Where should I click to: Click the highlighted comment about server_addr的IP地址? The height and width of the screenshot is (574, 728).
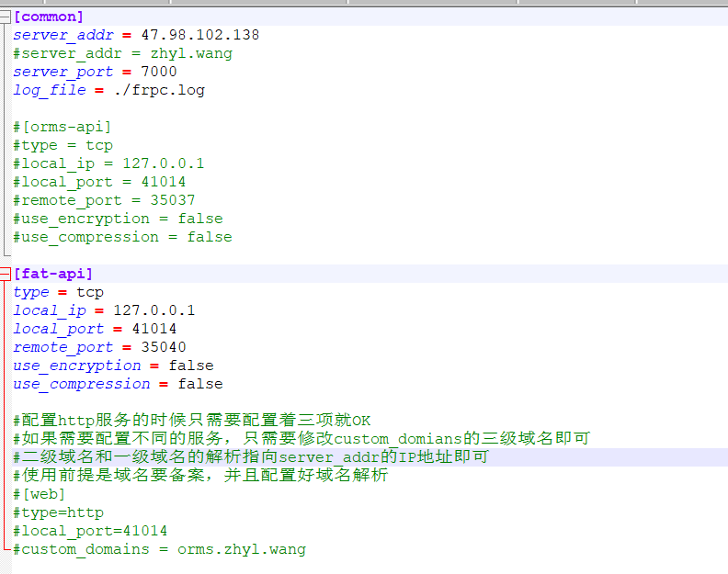(x=251, y=457)
